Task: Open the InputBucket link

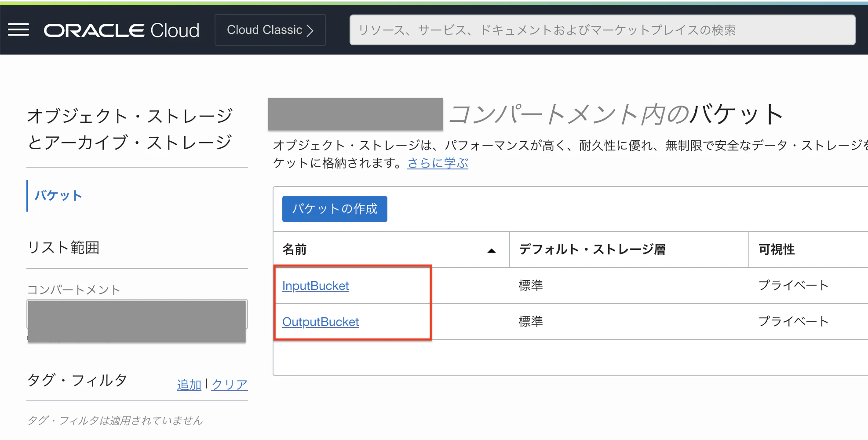Action: (x=316, y=286)
